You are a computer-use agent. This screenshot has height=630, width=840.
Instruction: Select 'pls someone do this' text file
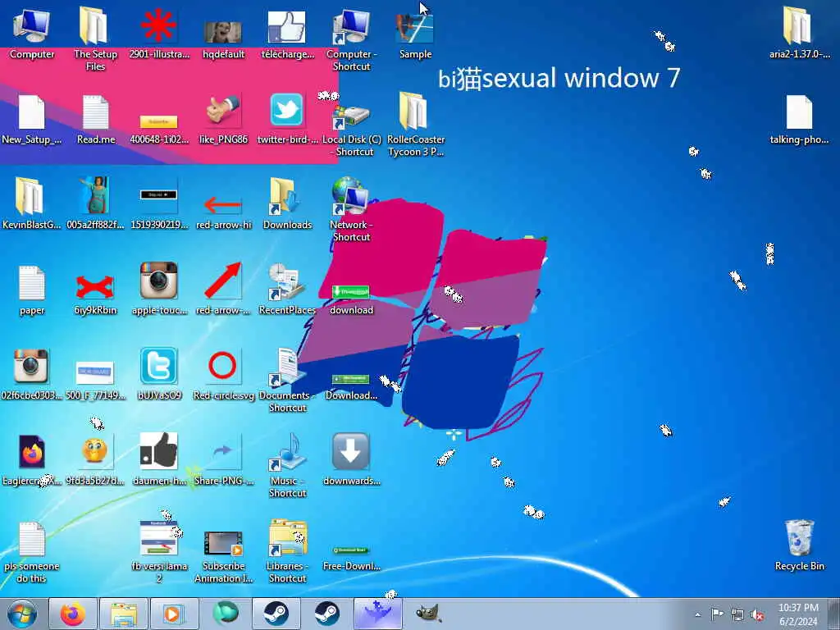[x=31, y=552]
